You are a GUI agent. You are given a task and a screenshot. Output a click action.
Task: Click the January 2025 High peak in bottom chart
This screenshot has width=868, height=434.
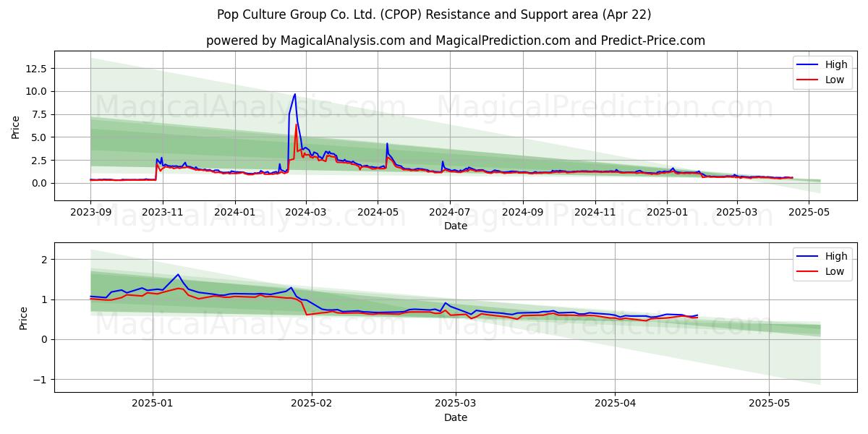178,274
